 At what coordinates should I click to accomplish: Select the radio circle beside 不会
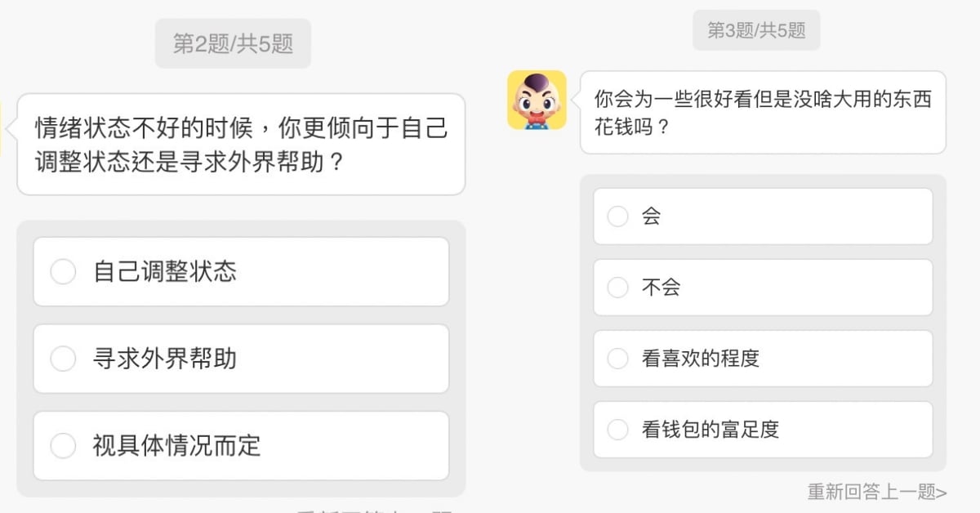618,288
